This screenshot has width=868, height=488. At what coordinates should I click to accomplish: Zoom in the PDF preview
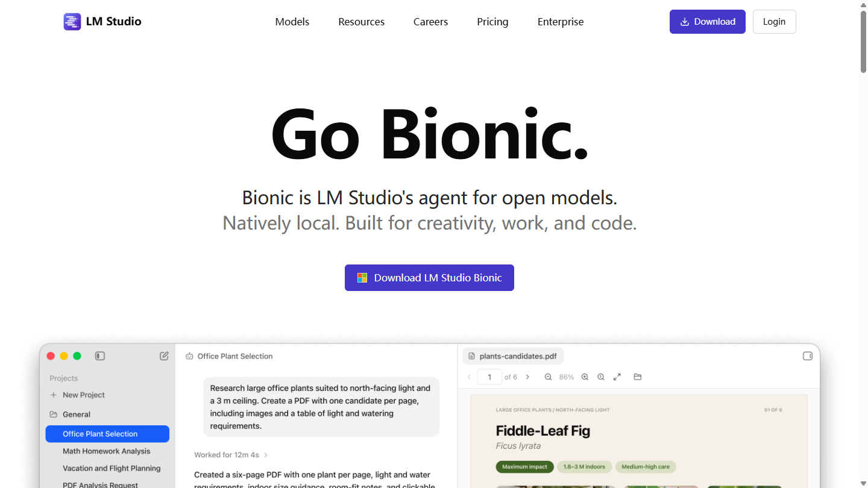tap(585, 377)
